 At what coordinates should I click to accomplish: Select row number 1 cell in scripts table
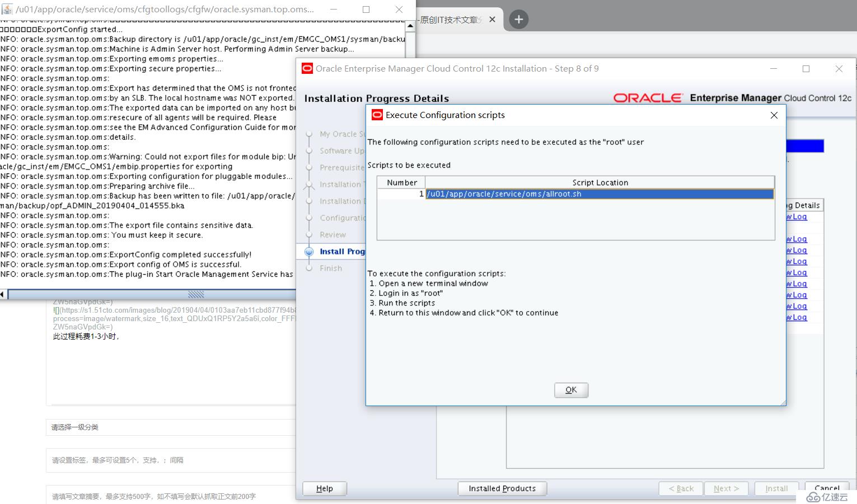point(402,194)
